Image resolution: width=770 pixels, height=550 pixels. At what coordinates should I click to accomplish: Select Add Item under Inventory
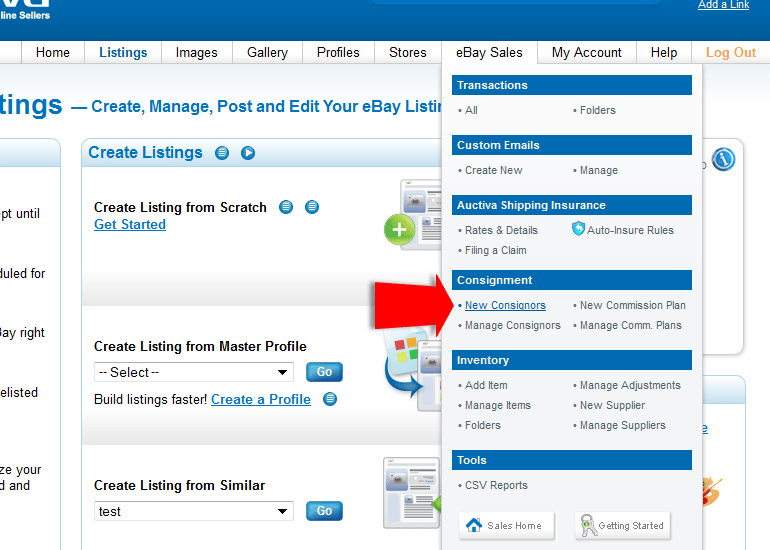click(x=486, y=385)
